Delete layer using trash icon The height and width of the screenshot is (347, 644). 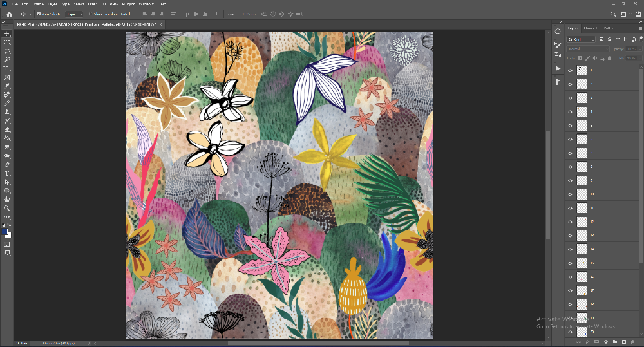point(633,342)
